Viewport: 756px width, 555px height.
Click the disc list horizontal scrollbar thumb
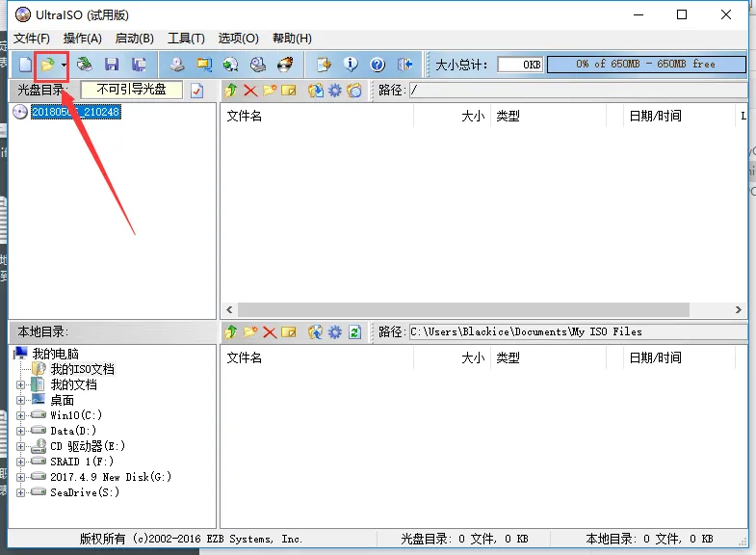point(463,309)
